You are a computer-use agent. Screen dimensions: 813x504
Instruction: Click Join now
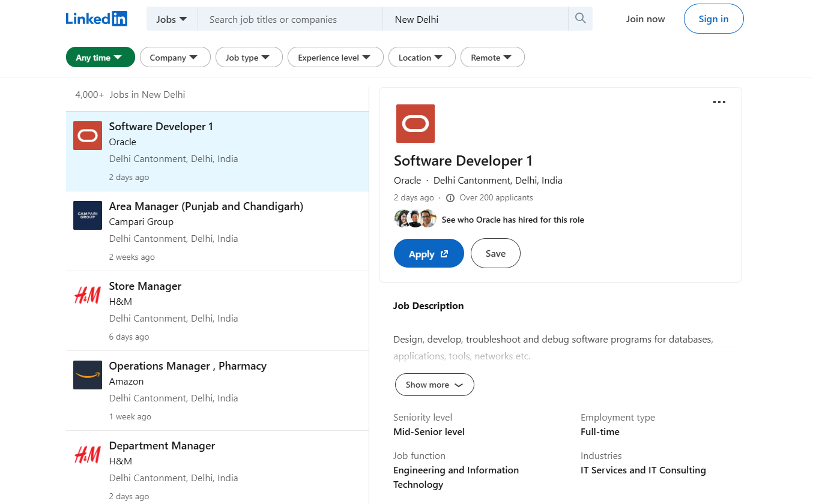pyautogui.click(x=645, y=19)
